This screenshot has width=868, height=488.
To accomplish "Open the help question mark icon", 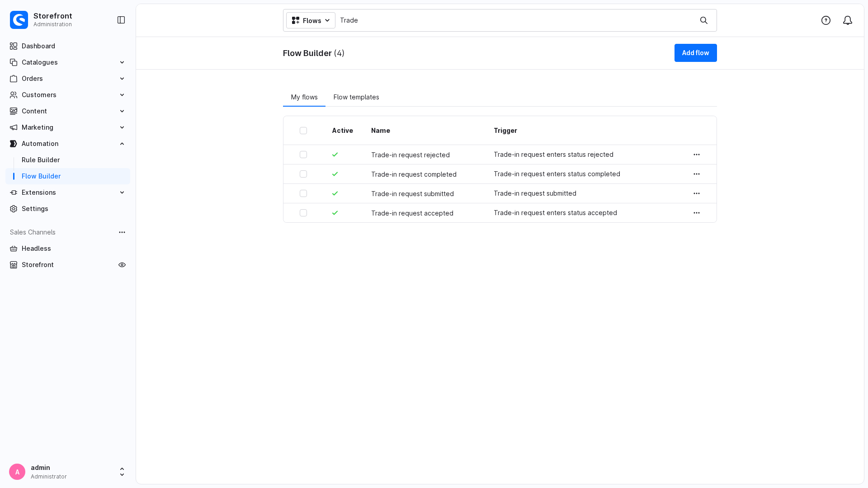I will (x=826, y=20).
